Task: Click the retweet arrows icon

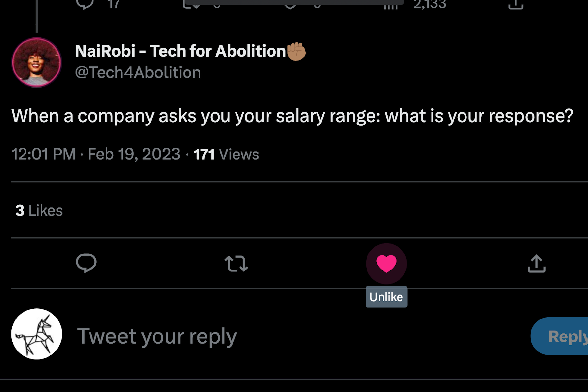Action: 236,264
